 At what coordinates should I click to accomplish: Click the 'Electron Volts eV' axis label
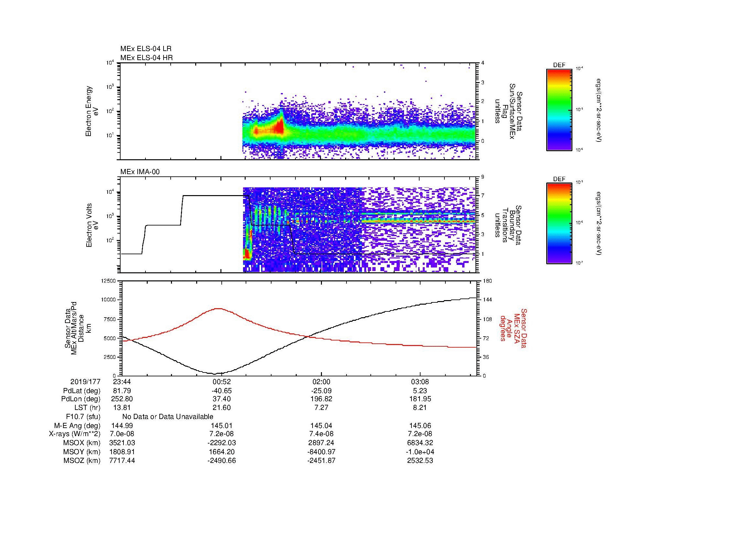[92, 225]
